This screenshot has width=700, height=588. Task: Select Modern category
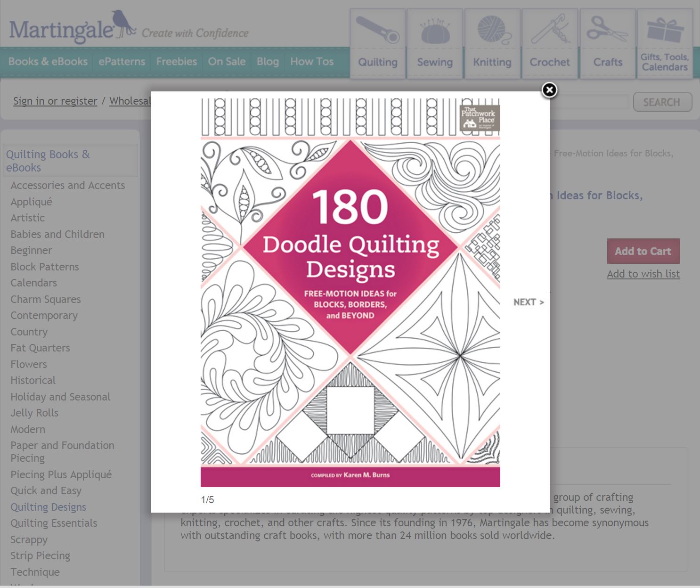pyautogui.click(x=28, y=429)
